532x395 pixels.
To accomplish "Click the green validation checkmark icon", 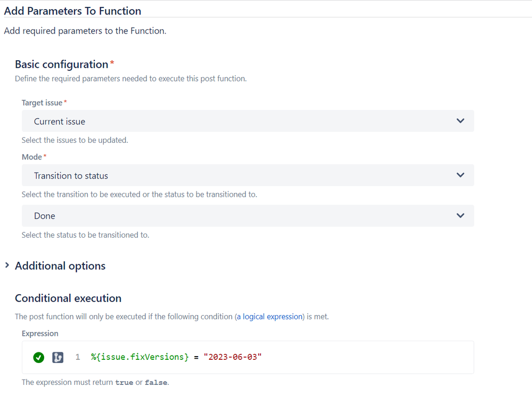I will [38, 357].
